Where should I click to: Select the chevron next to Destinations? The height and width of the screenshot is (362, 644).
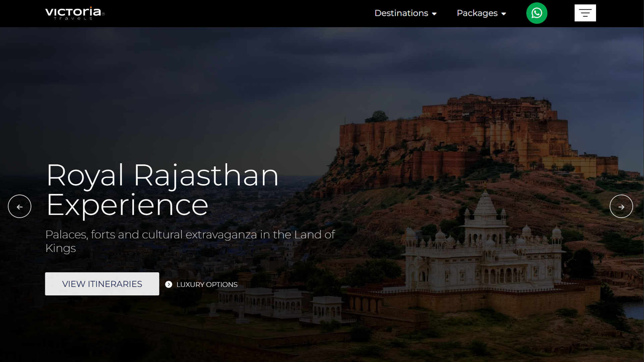[x=434, y=14]
